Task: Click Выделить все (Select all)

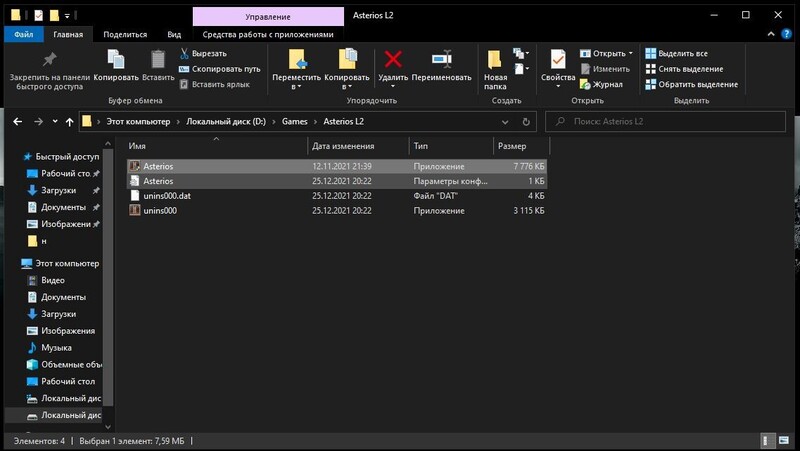Action: tap(676, 54)
